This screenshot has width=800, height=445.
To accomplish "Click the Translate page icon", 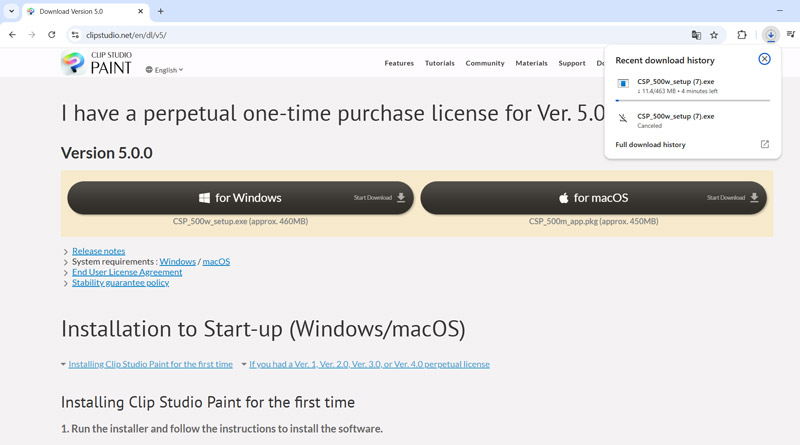I will coord(696,35).
